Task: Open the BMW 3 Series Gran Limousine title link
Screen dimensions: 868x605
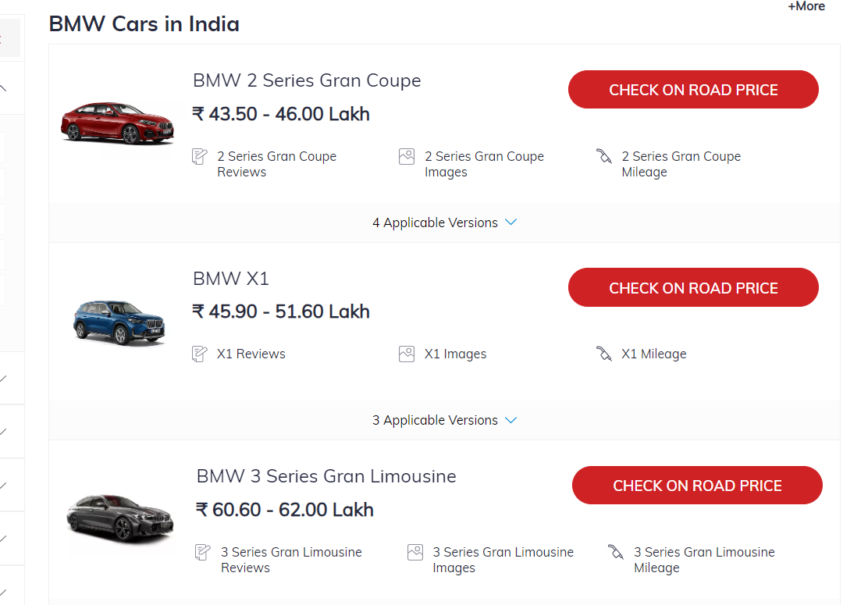Action: click(x=326, y=476)
